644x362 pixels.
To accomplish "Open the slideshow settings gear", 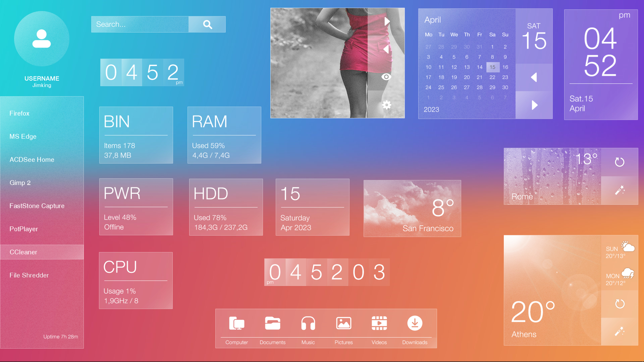I will [x=386, y=105].
